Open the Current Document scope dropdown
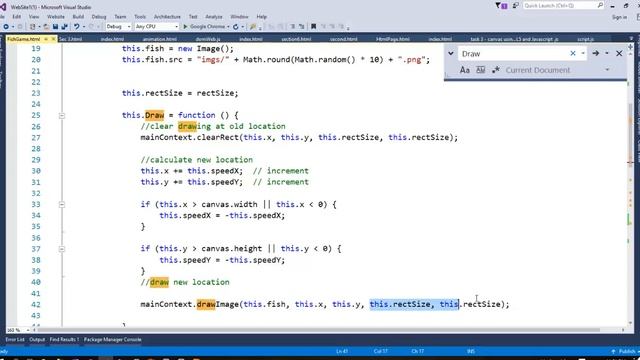Screen dimensions: 640x360 click(x=607, y=70)
